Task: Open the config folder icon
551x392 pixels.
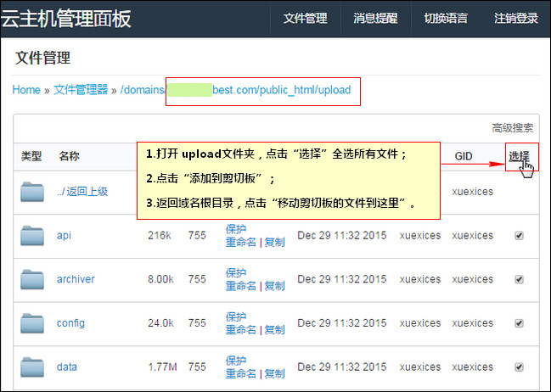Action: pyautogui.click(x=32, y=323)
